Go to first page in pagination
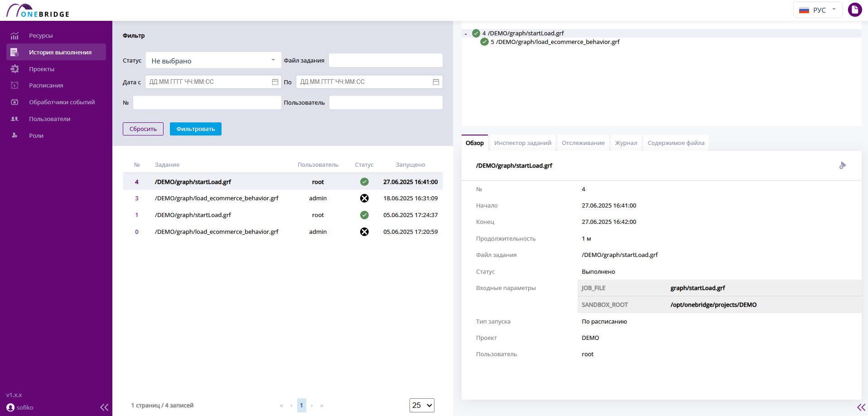 coord(281,406)
